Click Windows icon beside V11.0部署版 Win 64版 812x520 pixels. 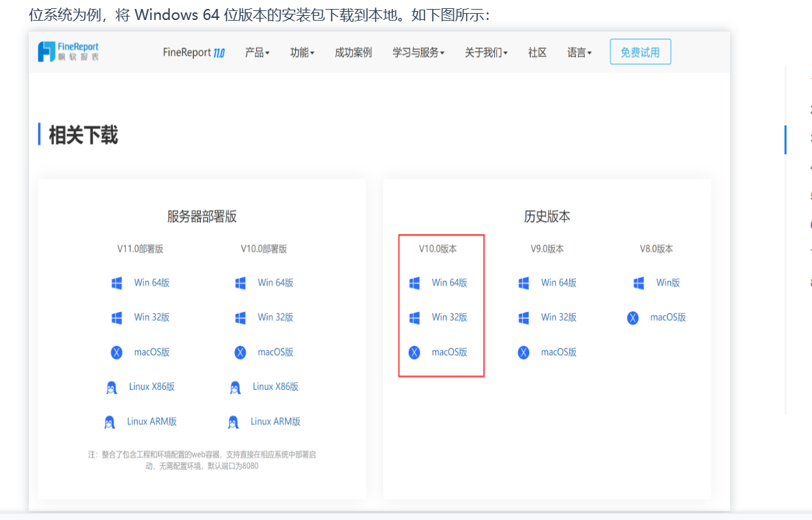[x=116, y=283]
